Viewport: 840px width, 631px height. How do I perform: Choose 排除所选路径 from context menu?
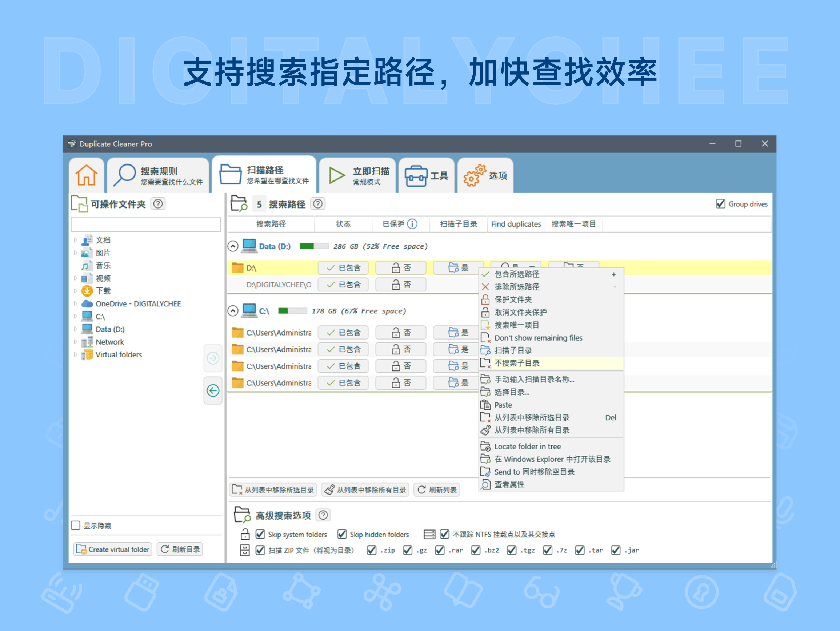coord(551,287)
